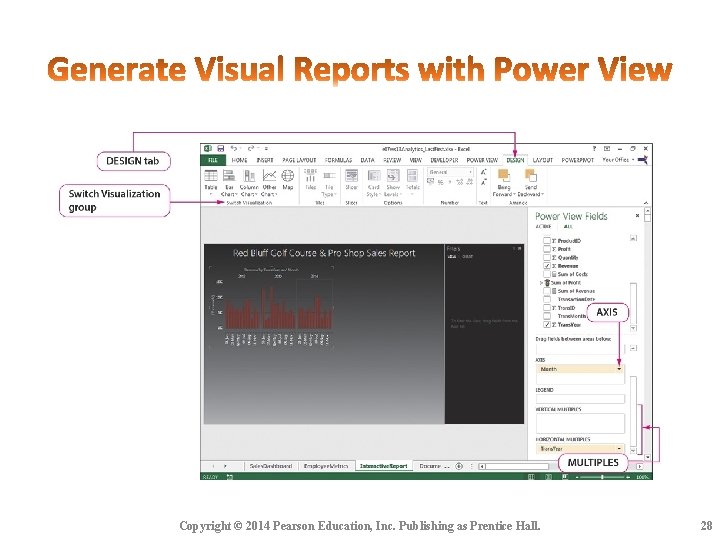The height and width of the screenshot is (540, 720).
Task: Check the ProductID field checkbox
Action: [546, 241]
